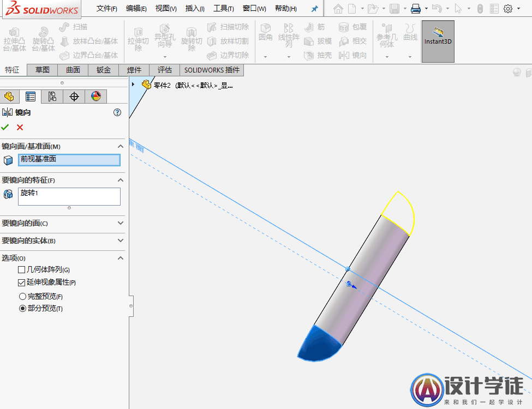Open the Fillet (圆角) dropdown arrow
The width and height of the screenshot is (532, 409).
coord(265,57)
